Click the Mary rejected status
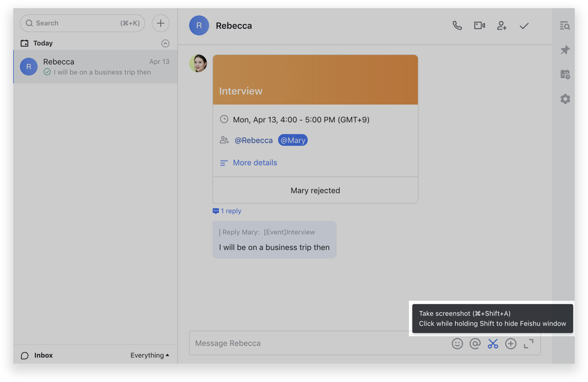588x382 pixels. [316, 190]
